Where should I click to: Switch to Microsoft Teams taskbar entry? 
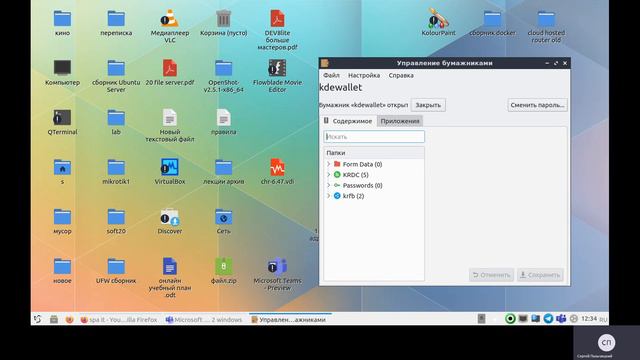[x=204, y=320]
